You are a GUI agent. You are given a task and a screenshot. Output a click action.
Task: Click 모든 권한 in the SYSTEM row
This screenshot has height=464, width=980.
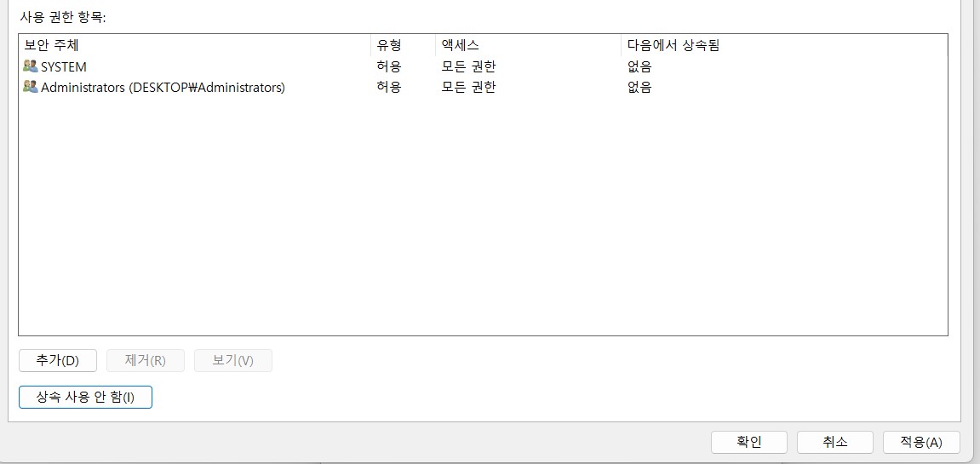pos(469,66)
